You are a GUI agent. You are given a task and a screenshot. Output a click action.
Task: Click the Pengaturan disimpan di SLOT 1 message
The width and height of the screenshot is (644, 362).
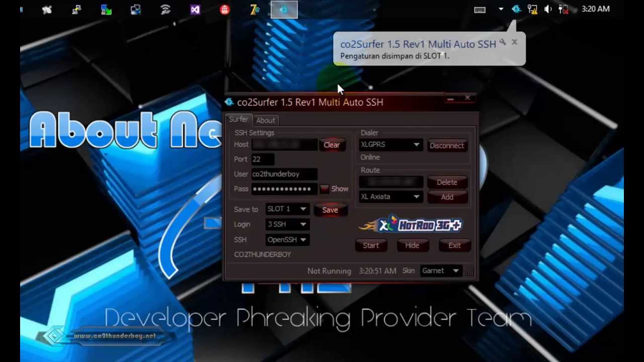click(x=394, y=56)
